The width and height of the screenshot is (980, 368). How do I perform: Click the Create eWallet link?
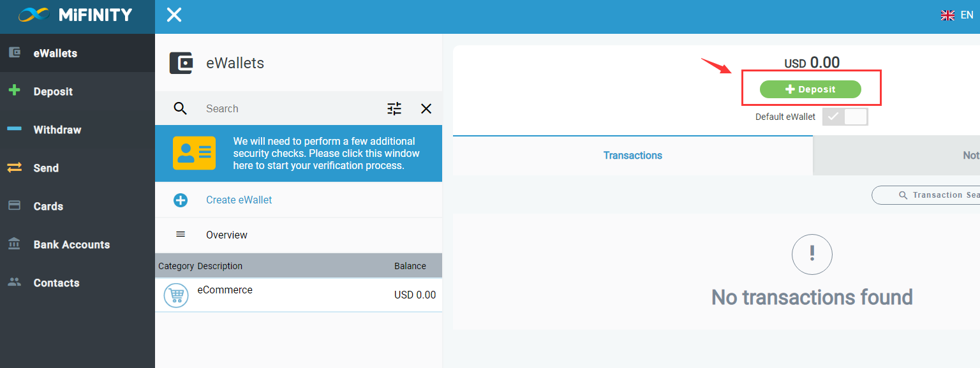pos(239,200)
